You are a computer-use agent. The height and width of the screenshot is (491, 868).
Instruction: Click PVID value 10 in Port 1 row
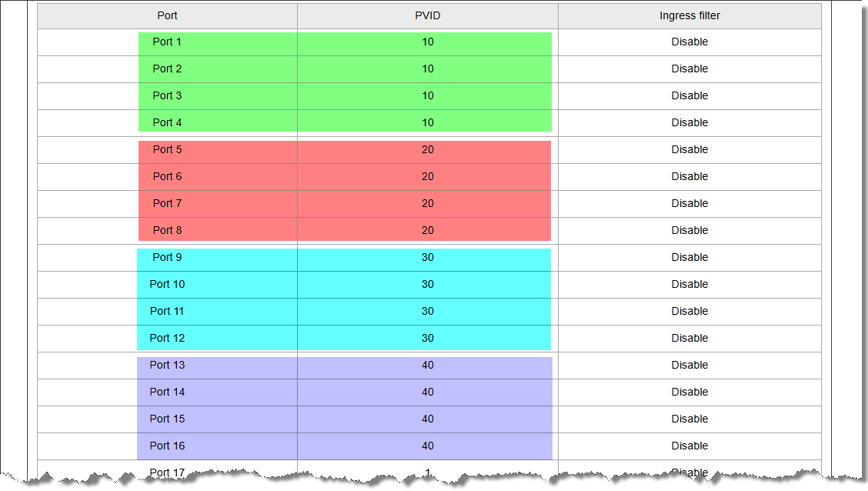427,42
